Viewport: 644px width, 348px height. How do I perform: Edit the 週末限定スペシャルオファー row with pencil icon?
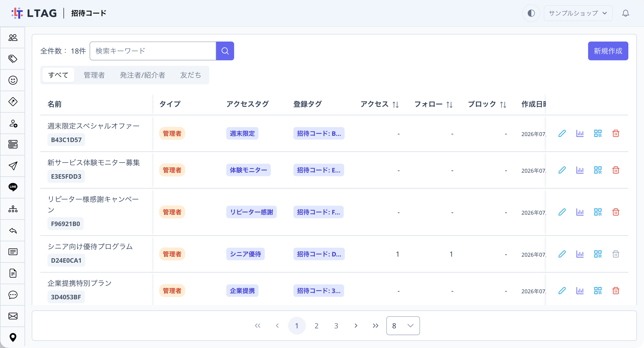tap(562, 134)
